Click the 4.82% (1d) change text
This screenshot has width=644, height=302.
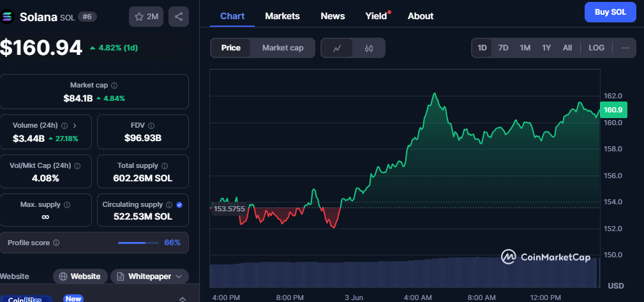click(114, 48)
